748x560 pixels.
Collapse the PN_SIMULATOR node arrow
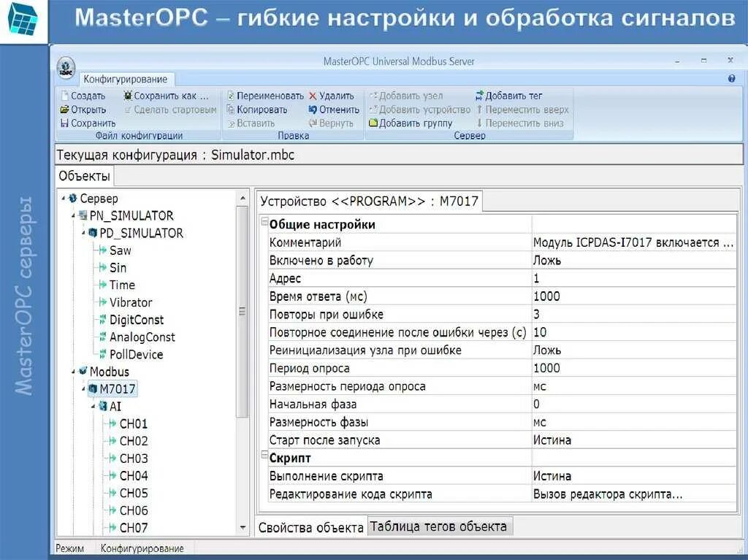point(73,215)
